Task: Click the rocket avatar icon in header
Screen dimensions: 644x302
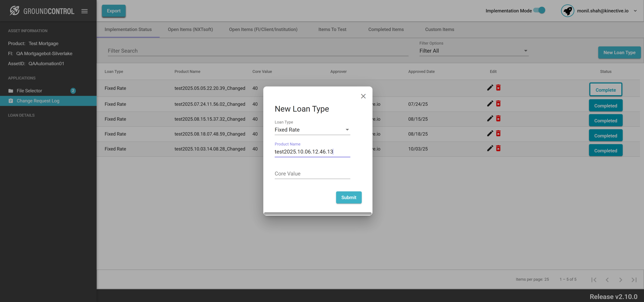Action: 568,11
